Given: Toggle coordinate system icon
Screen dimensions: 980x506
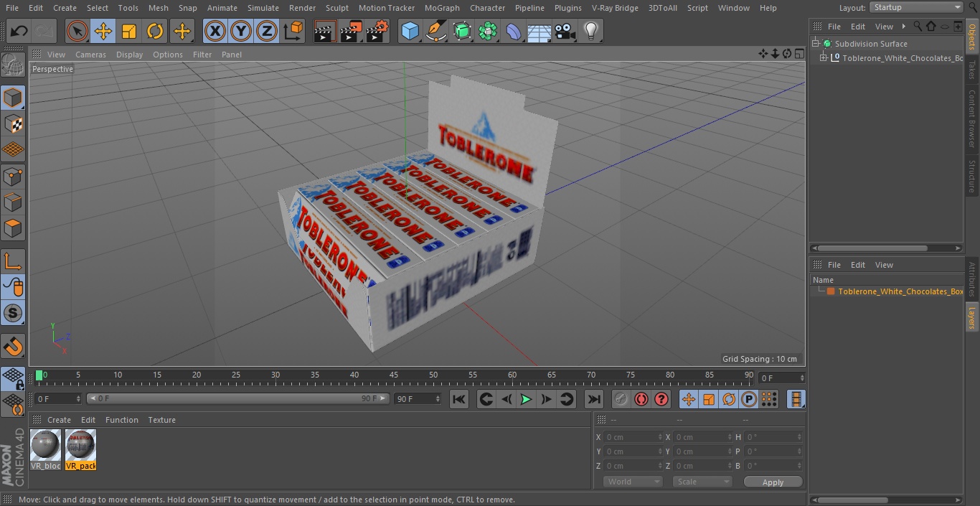Looking at the screenshot, I should [x=293, y=31].
